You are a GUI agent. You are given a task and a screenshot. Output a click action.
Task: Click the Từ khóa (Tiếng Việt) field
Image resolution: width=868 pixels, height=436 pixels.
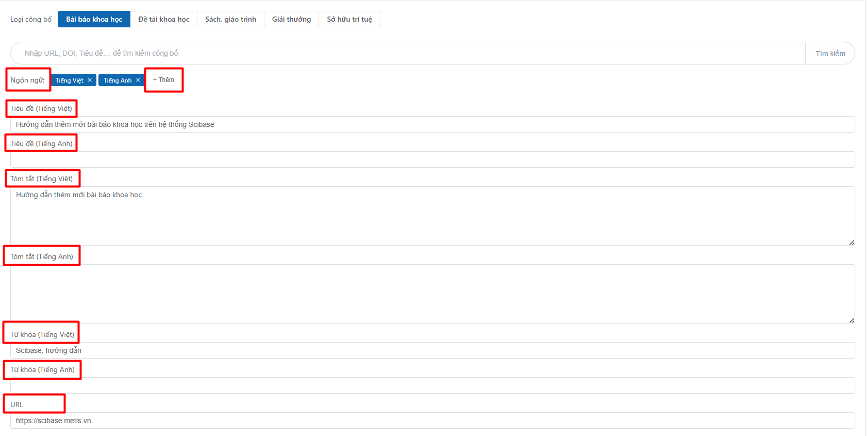click(x=432, y=350)
